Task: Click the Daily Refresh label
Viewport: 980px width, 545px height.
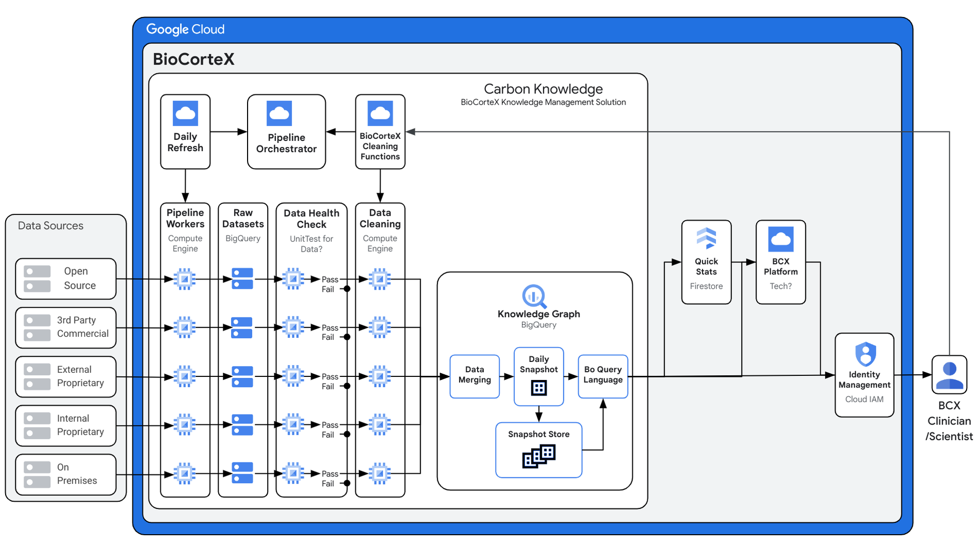Action: click(x=185, y=142)
